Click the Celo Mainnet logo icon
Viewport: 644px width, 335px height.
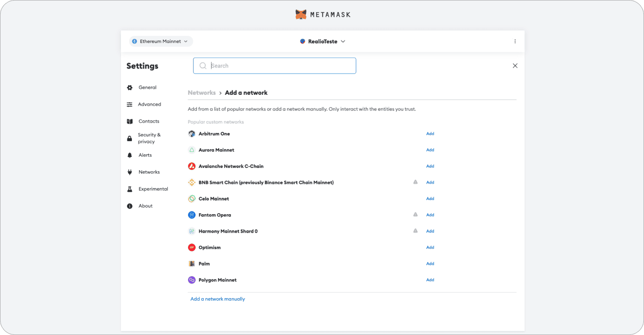point(192,199)
